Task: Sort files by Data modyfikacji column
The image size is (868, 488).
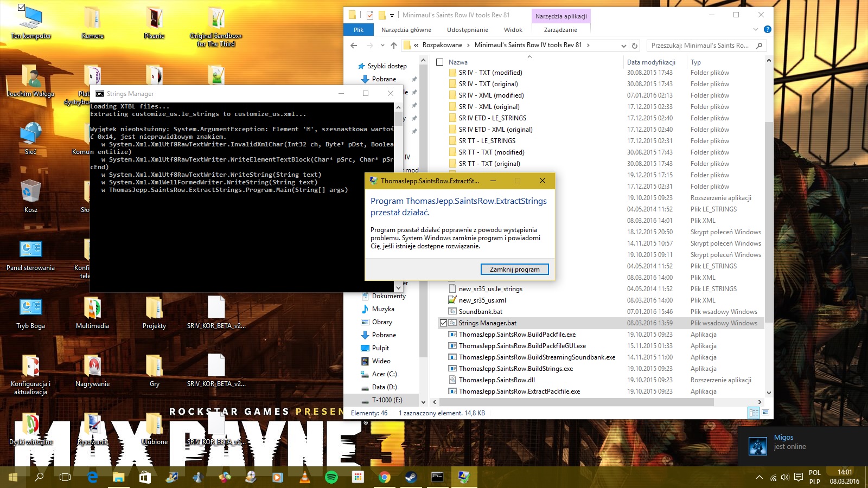Action: [x=651, y=62]
